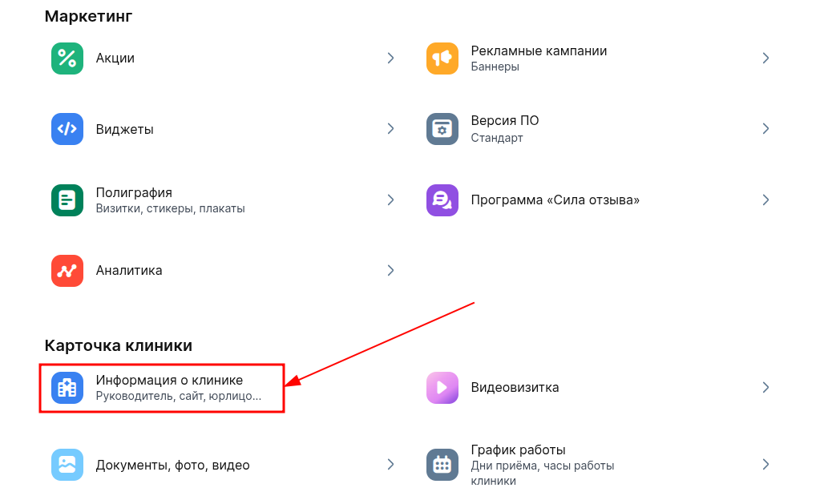Click the red chart Аналитика icon
The image size is (824, 504).
pos(67,271)
